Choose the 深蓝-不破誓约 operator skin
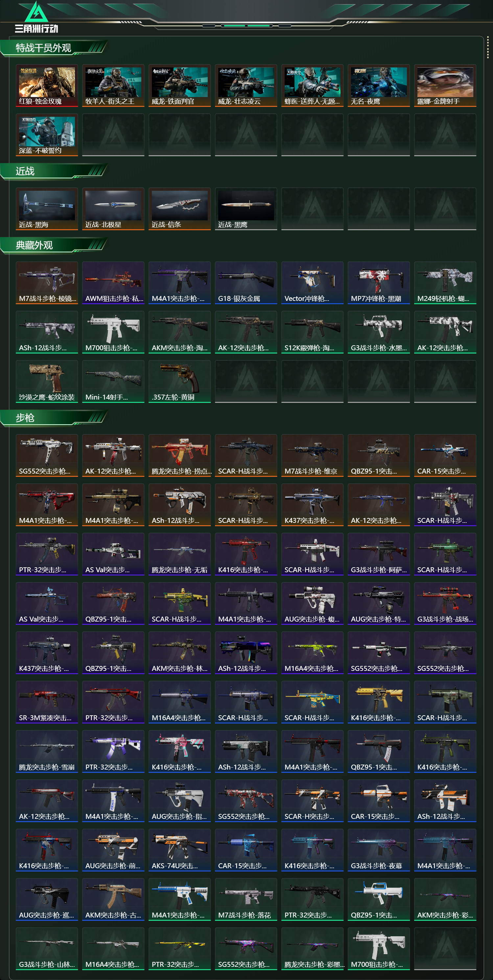 (x=47, y=135)
